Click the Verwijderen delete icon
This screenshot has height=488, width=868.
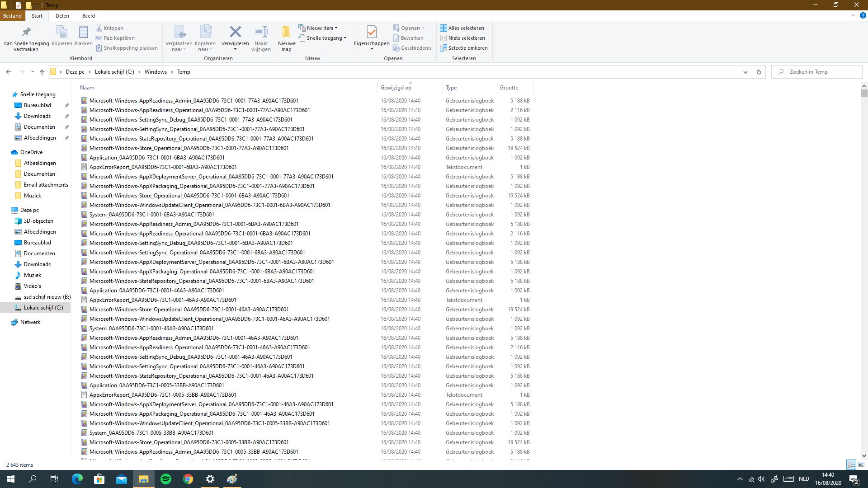click(235, 33)
